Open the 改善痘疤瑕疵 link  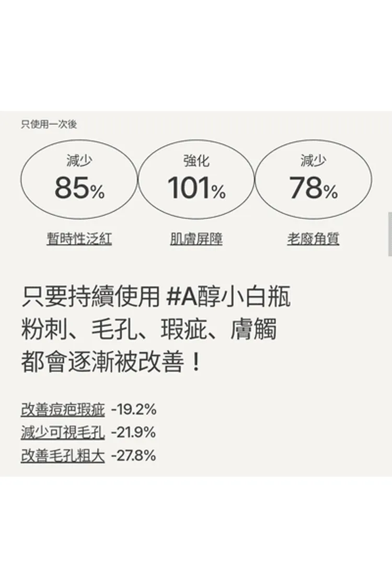63,409
